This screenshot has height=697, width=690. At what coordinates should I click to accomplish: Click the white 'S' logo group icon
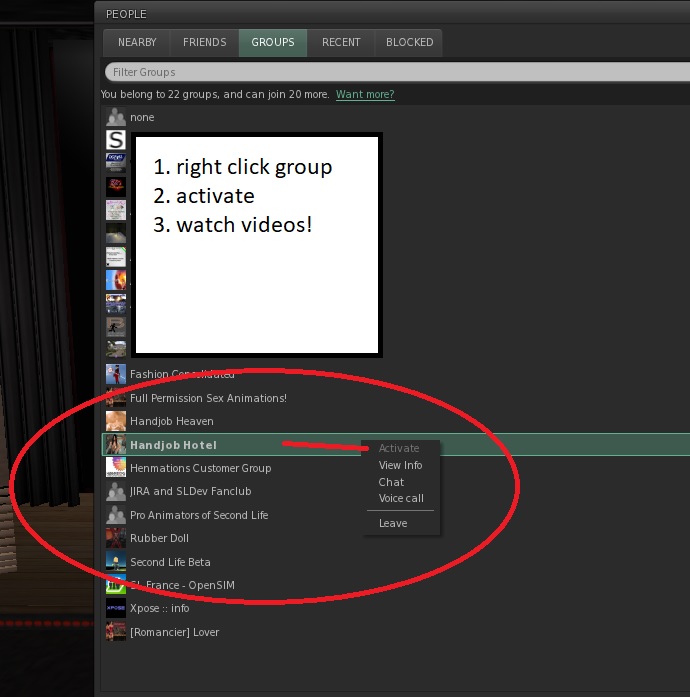coord(116,140)
